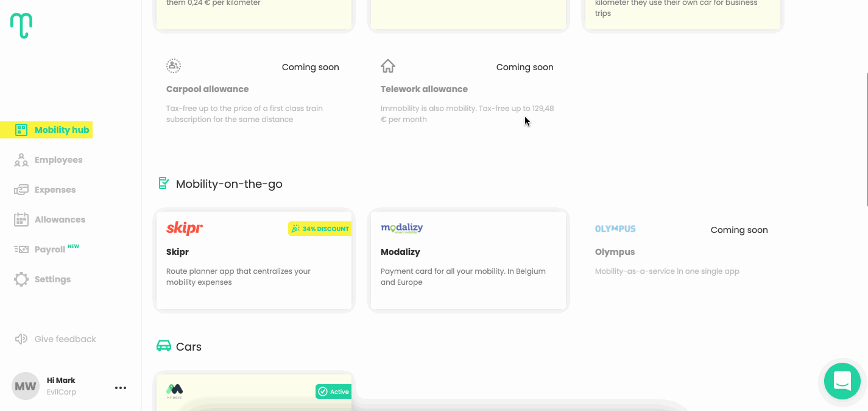Click the NEW badge next to Payroll
The image size is (868, 411).
coord(74,246)
